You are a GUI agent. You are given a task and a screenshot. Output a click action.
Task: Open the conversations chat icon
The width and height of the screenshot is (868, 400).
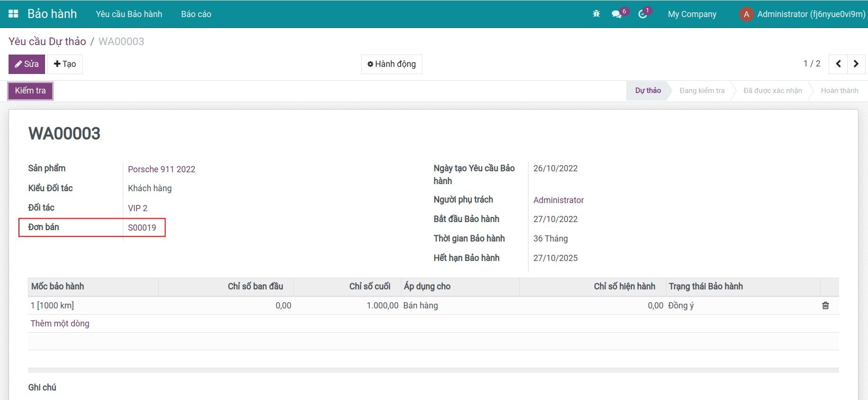point(617,14)
